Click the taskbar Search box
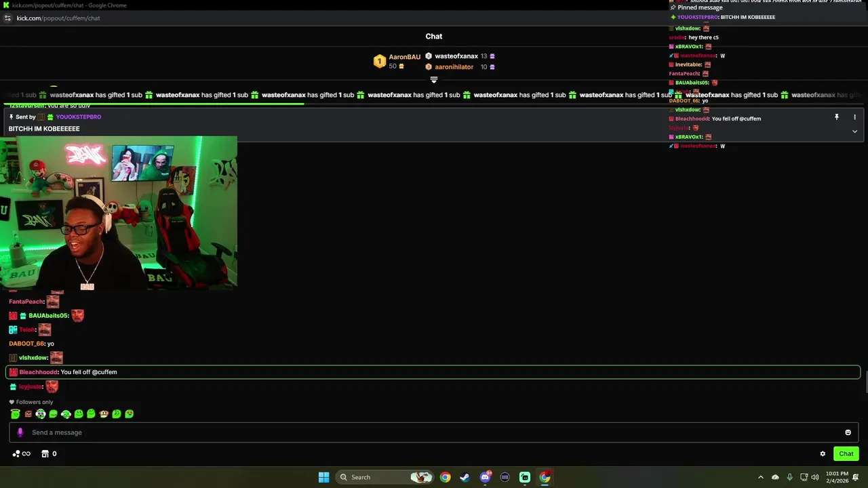 tap(386, 477)
